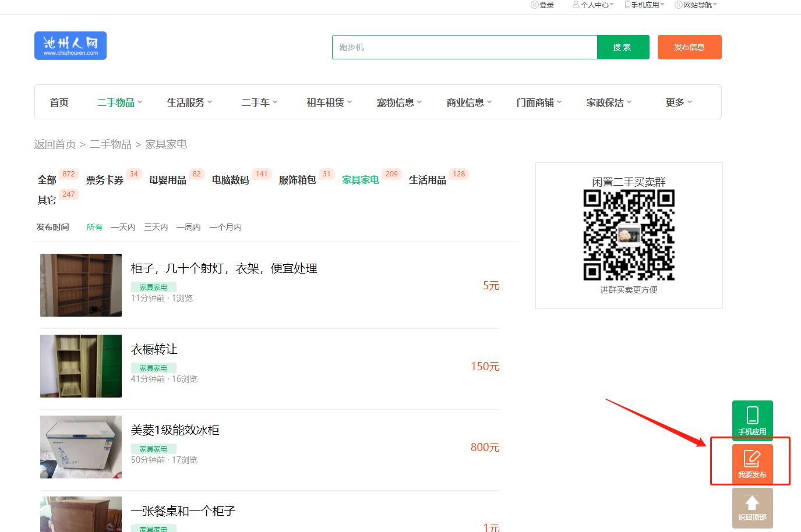Expand the 网站导航 top menu
Image resolution: width=801 pixels, height=532 pixels.
tap(696, 5)
